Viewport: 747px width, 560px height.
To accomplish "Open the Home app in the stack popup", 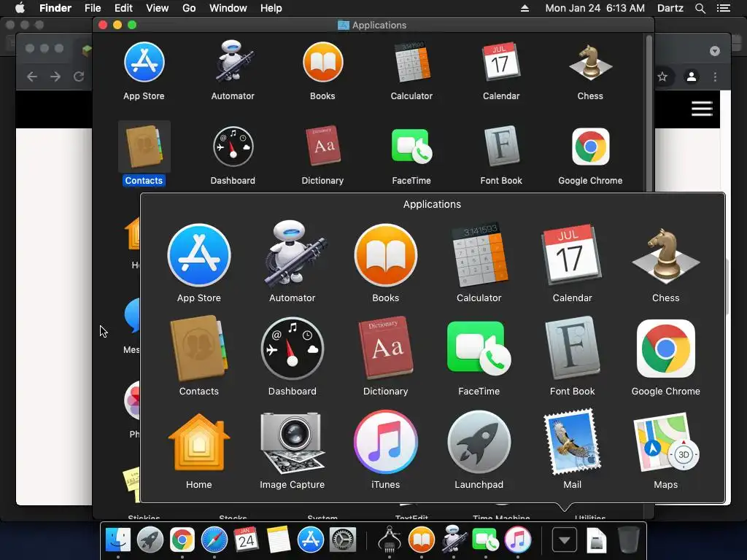I will 199,442.
